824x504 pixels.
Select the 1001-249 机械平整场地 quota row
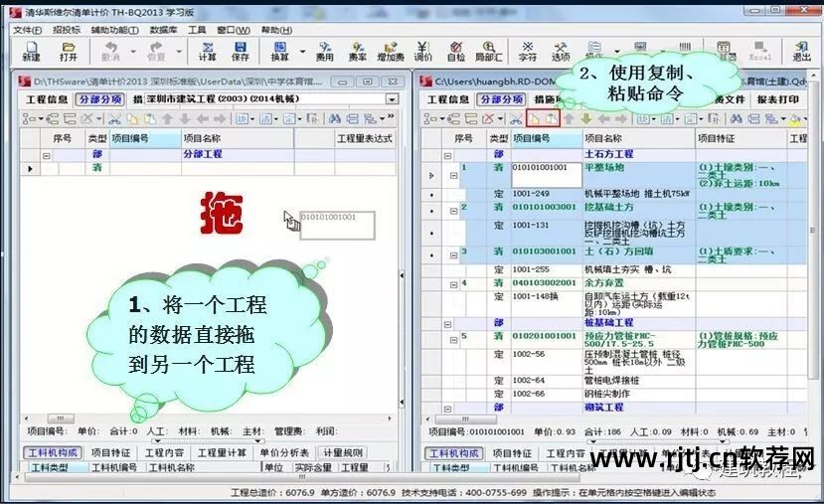tap(614, 194)
